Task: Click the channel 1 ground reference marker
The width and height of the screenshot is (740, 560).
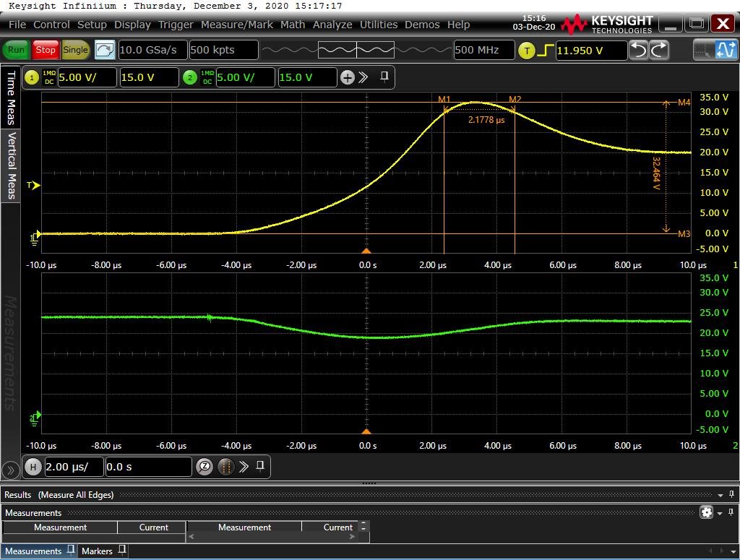Action: coord(35,237)
